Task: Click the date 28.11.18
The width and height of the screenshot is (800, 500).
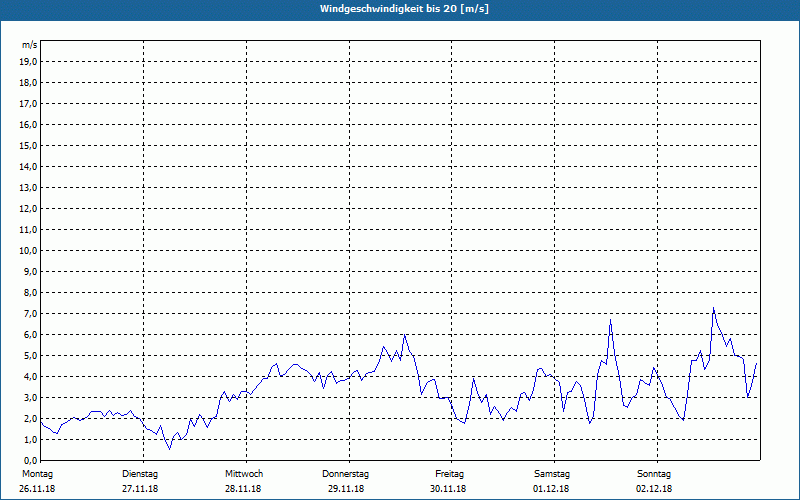Action: coord(243,489)
